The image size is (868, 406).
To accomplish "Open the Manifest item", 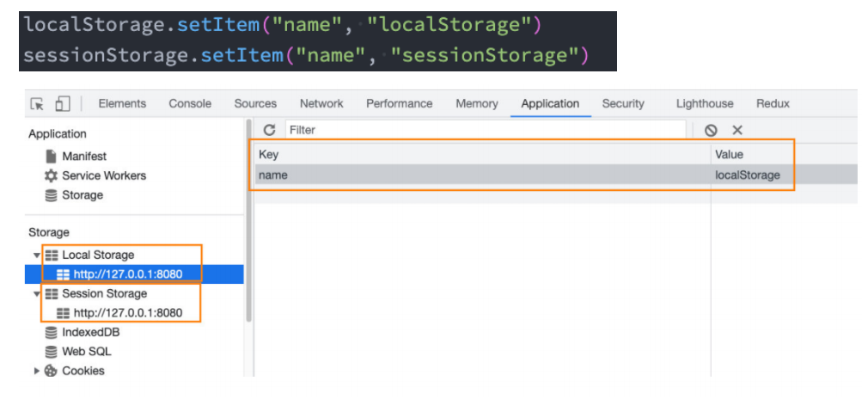I will (76, 157).
